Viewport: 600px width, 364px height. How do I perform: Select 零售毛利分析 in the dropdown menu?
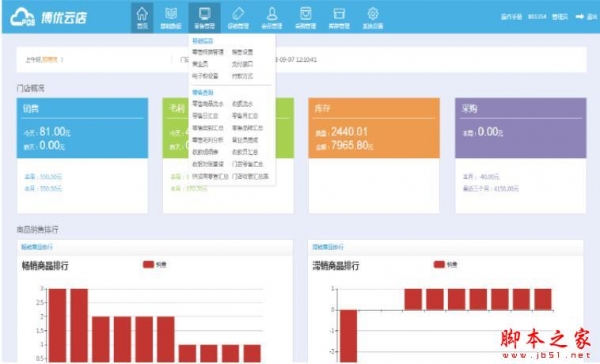207,140
